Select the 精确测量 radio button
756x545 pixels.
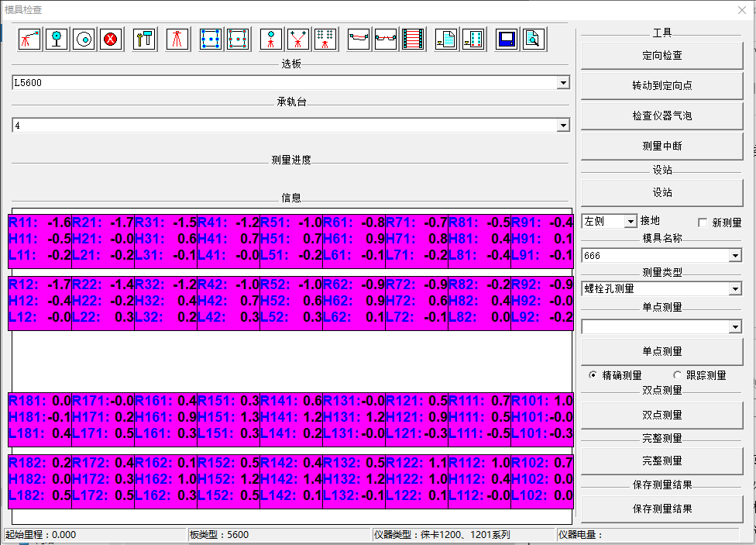[x=593, y=375]
